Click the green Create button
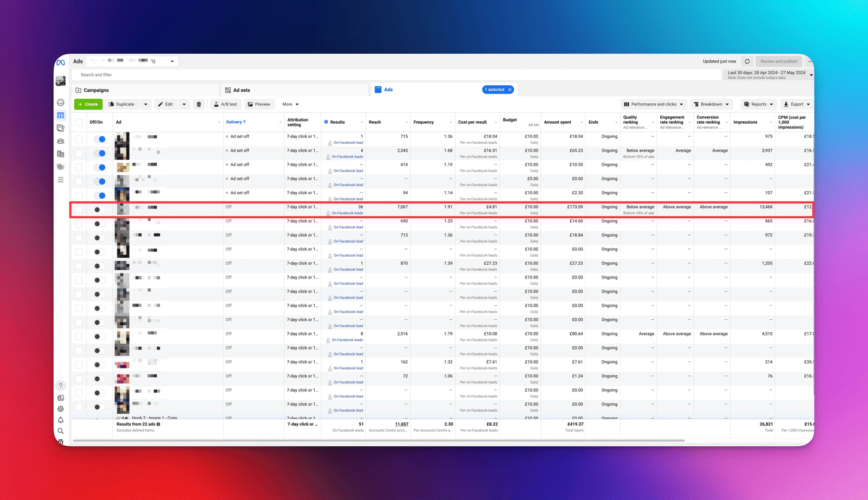 coord(88,104)
